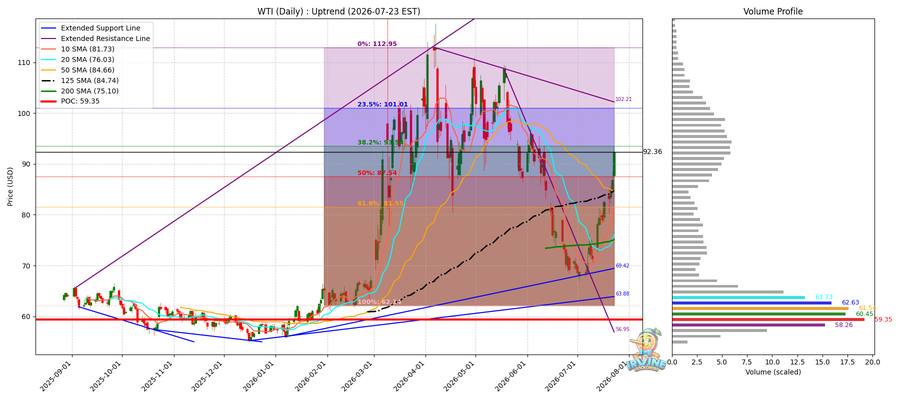Click the orange volume profile bar
900x400 pixels.
tap(760, 308)
